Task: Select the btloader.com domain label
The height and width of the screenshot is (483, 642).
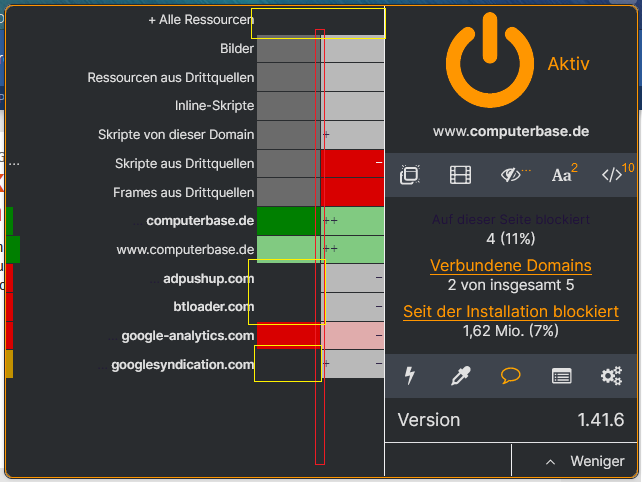Action: point(213,307)
